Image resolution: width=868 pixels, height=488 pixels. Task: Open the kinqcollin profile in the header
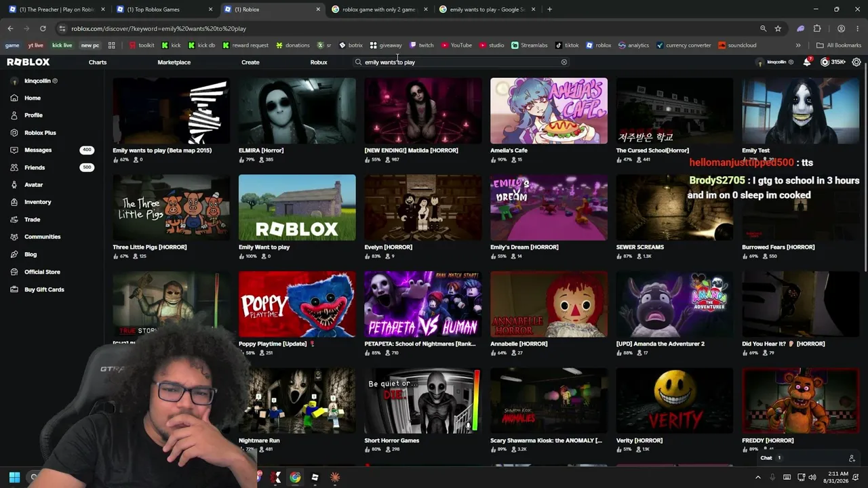774,62
